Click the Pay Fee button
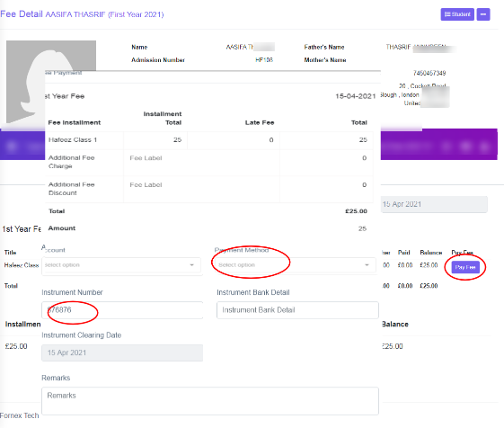504x428 pixels. point(465,267)
